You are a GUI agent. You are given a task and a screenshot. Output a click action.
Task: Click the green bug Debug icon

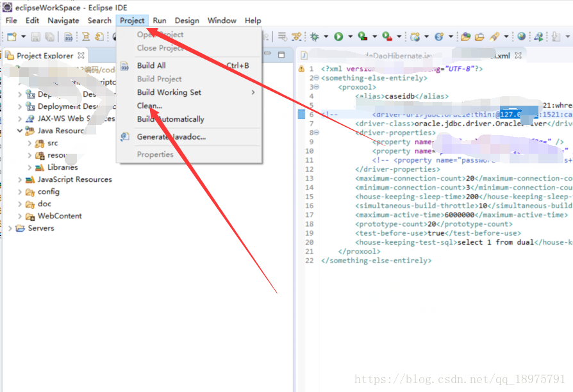click(x=314, y=37)
